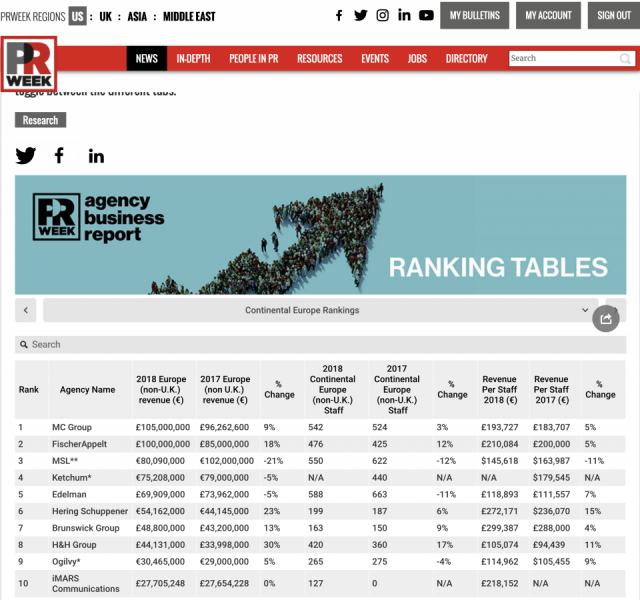Select Ketchum* agency cell
The height and width of the screenshot is (600, 640).
pyautogui.click(x=71, y=478)
